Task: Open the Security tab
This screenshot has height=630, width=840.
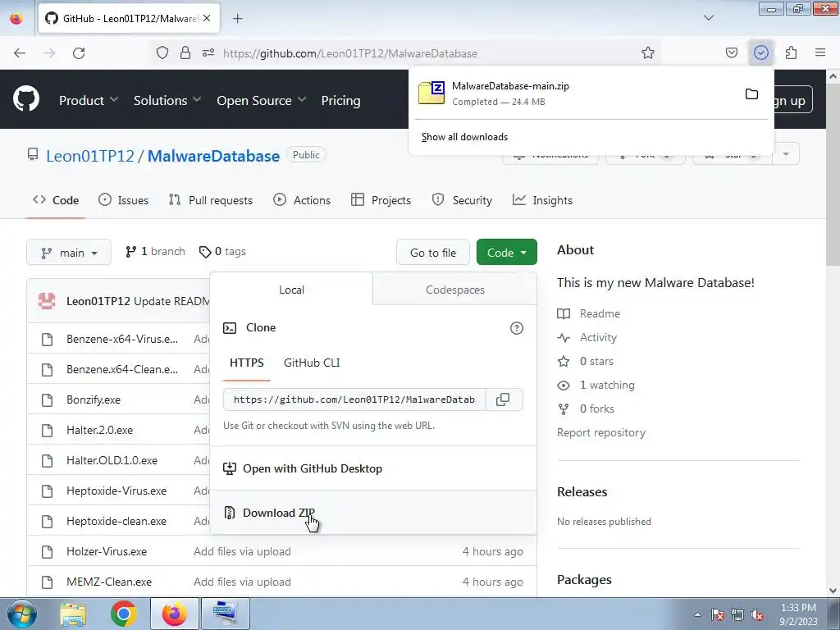Action: pos(462,200)
